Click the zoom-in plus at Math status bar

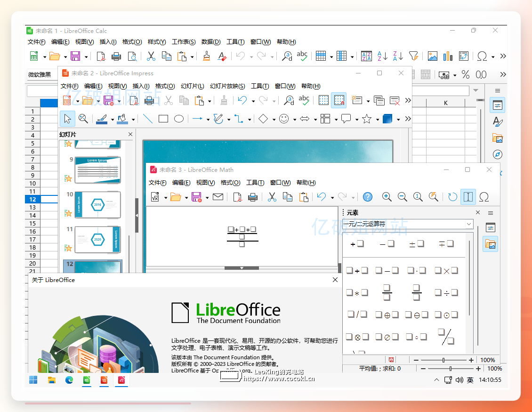tap(471, 360)
